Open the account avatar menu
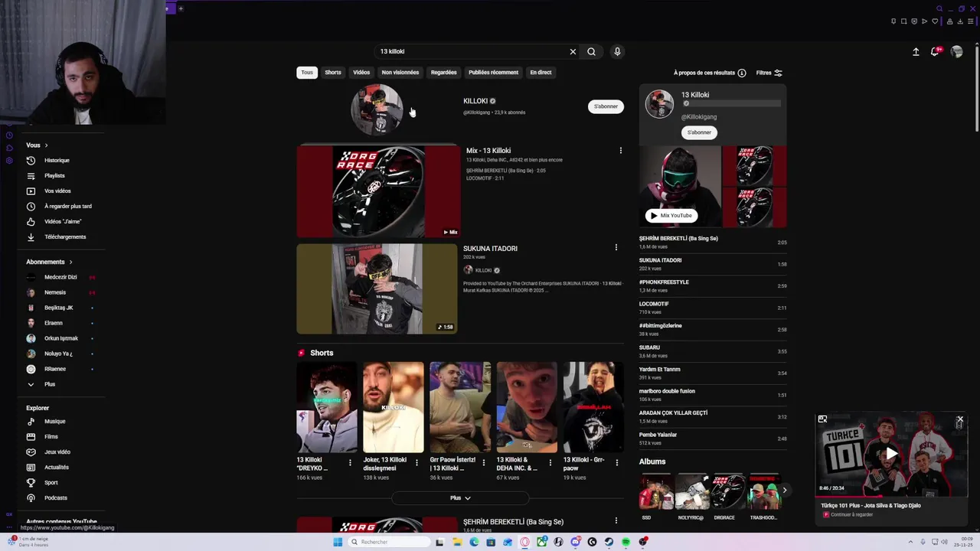 (956, 51)
